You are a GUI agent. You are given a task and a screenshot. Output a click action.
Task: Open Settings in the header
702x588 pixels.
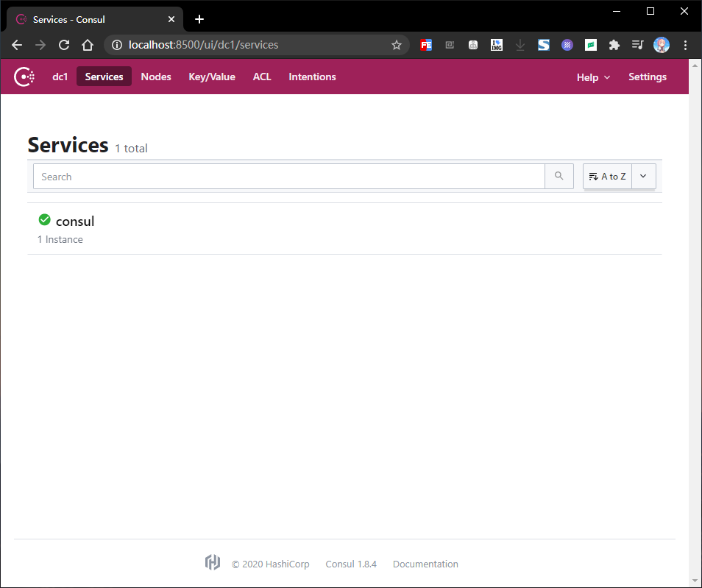(648, 77)
